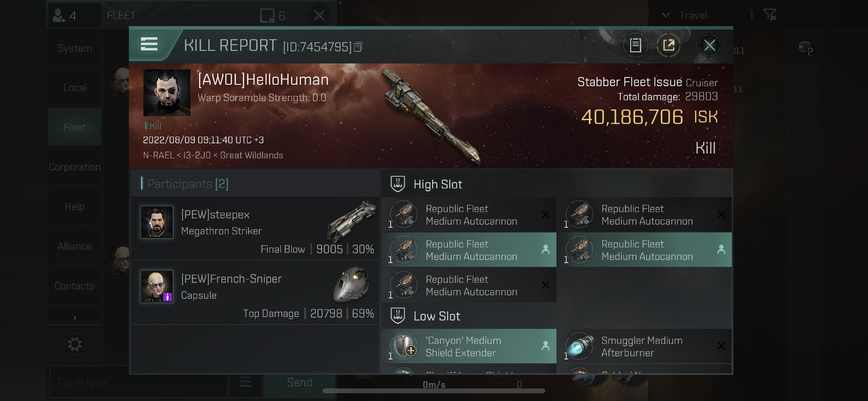
Task: Switch to the Local chat tab
Action: (75, 88)
